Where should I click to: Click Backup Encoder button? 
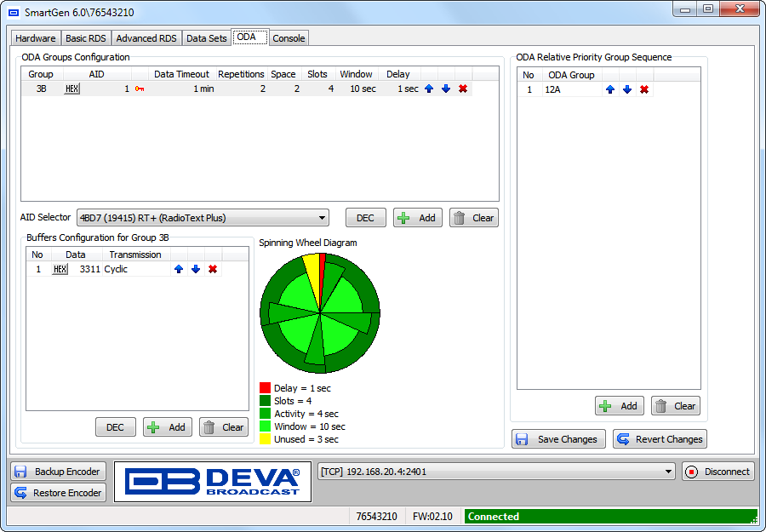coord(59,472)
